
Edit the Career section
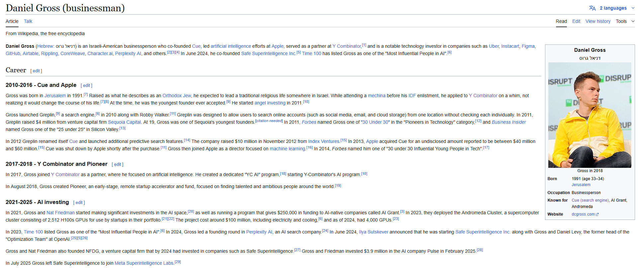[x=36, y=71]
